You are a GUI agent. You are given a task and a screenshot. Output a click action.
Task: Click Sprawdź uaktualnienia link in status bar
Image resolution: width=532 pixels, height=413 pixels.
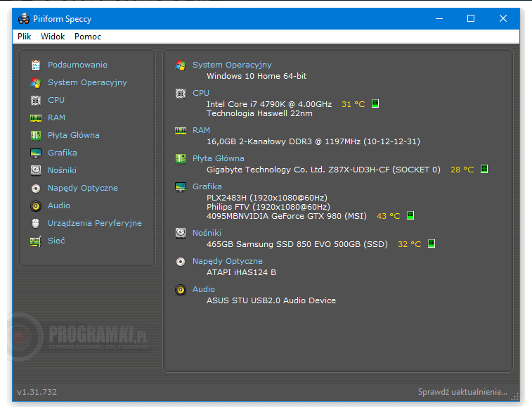(x=463, y=392)
